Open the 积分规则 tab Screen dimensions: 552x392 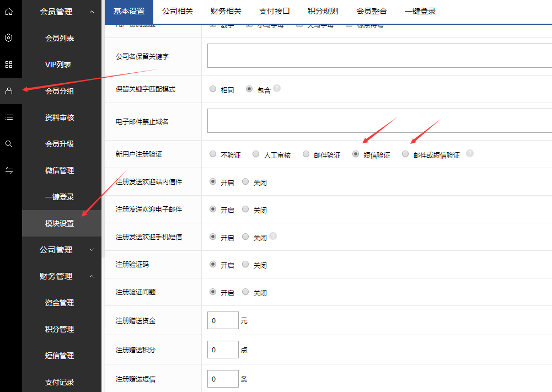(x=323, y=11)
